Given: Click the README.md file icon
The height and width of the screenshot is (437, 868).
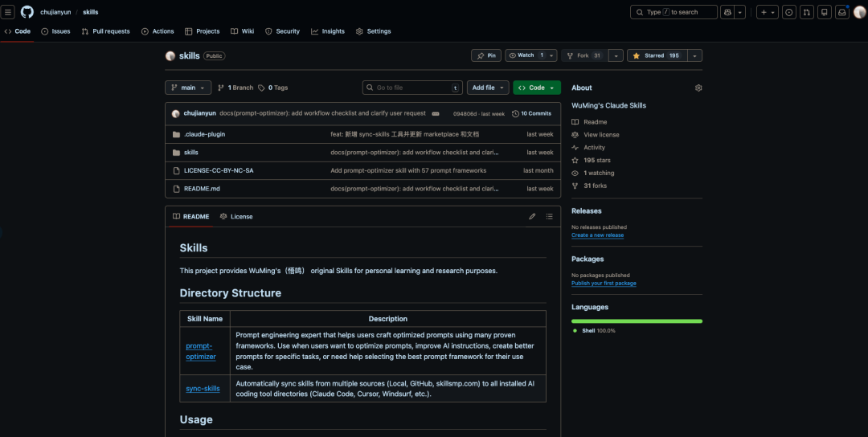Looking at the screenshot, I should tap(176, 189).
